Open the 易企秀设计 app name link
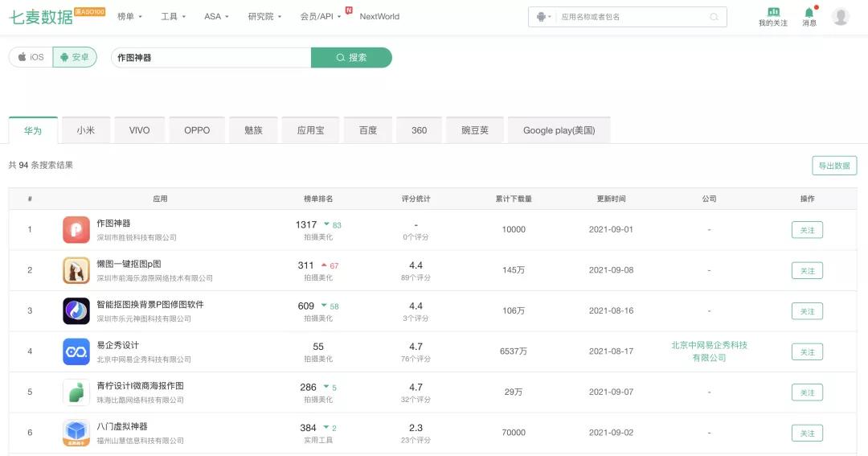868x456 pixels. click(118, 345)
